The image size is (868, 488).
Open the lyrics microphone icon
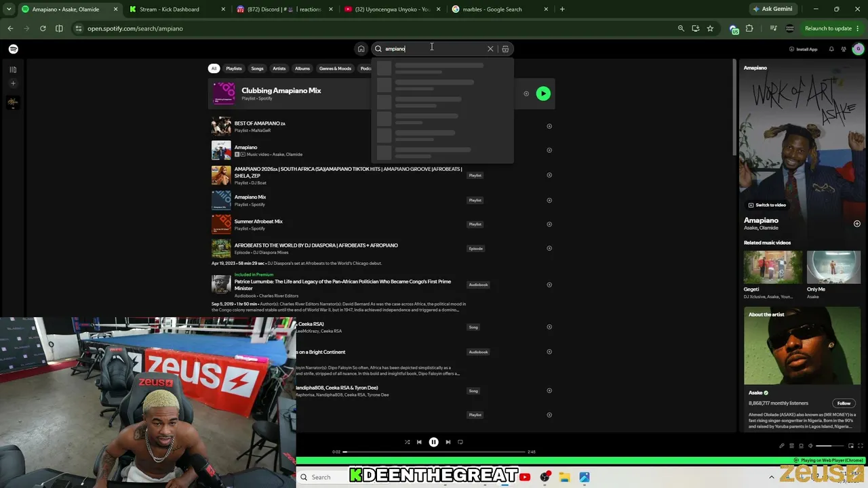[x=782, y=446]
